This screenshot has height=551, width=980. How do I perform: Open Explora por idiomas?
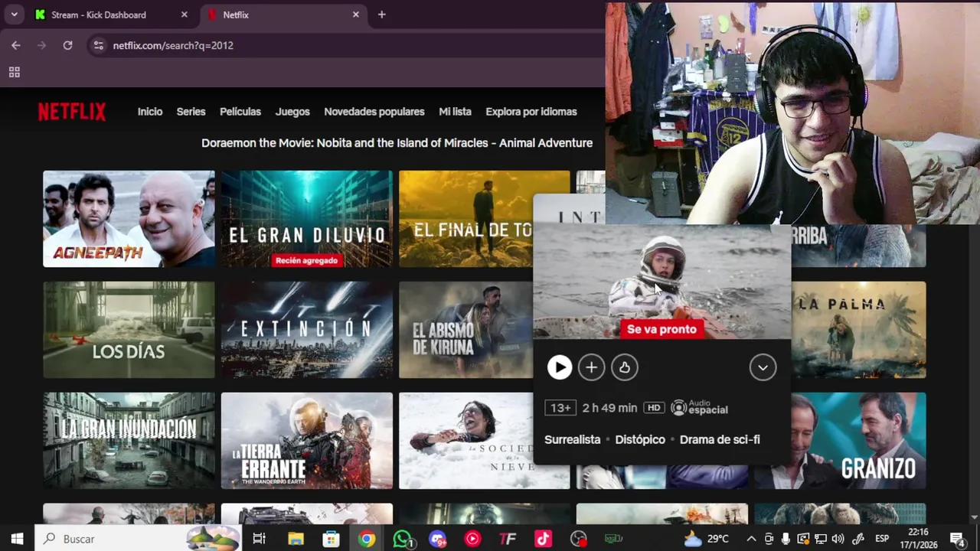click(x=531, y=112)
